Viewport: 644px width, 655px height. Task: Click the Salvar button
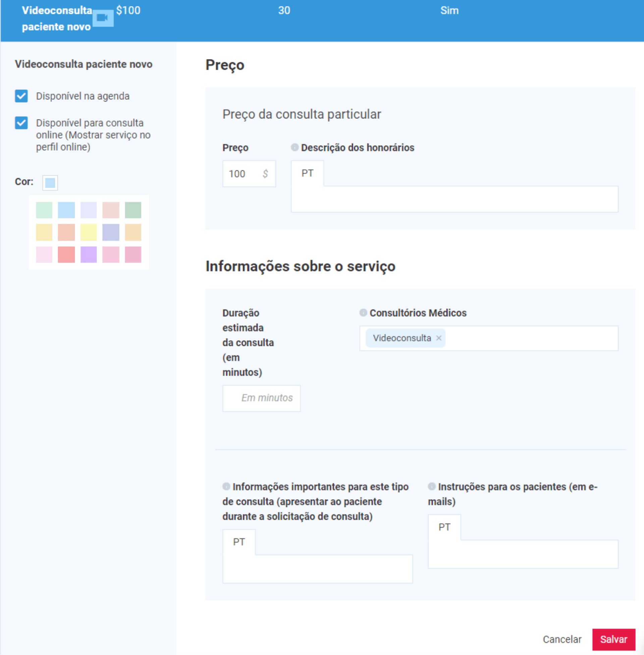[x=613, y=640]
